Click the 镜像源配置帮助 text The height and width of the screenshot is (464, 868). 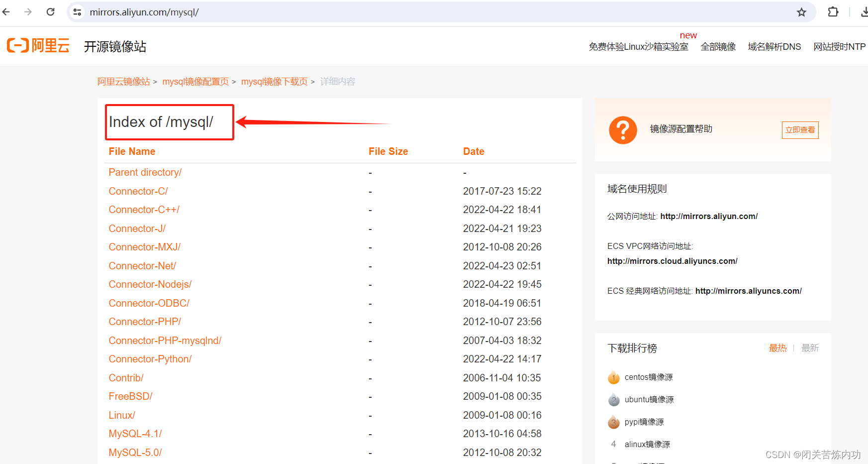[x=681, y=129]
